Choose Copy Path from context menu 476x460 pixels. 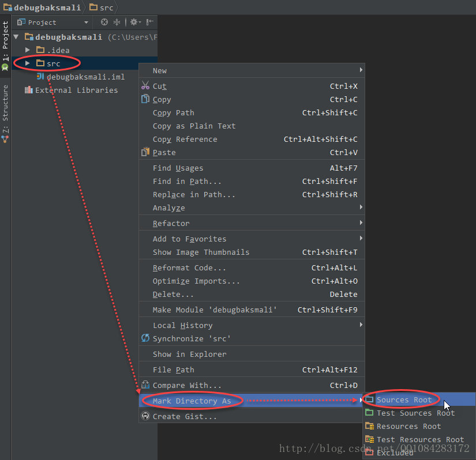tap(252, 112)
